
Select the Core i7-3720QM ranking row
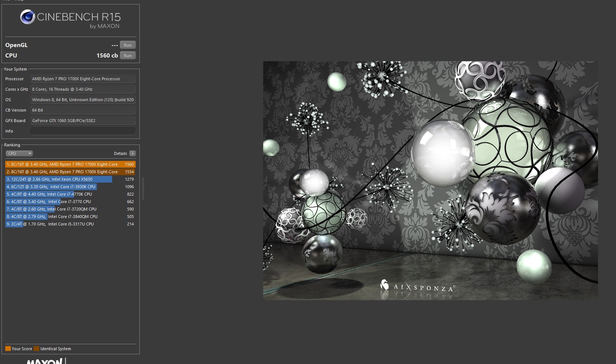tap(70, 209)
